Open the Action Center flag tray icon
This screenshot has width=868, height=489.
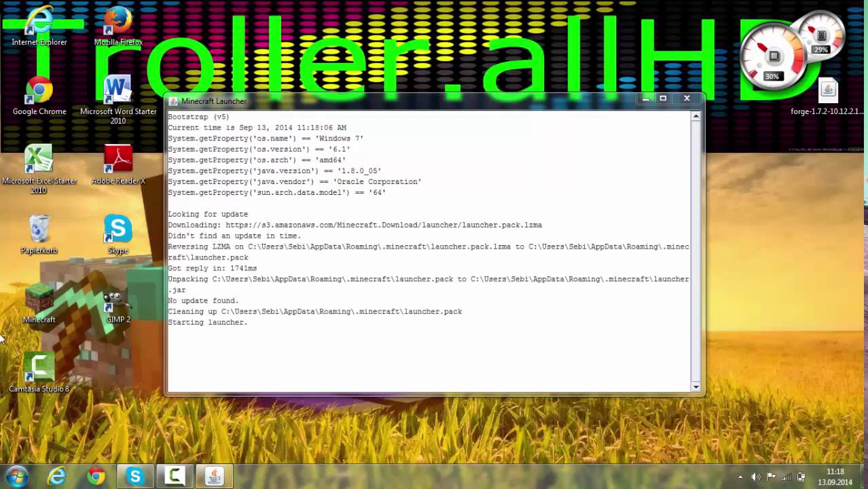coord(771,477)
